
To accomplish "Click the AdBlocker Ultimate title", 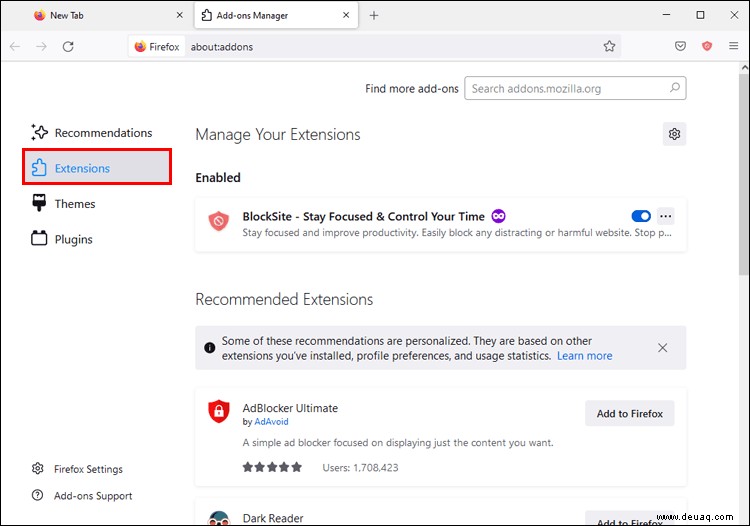I will point(290,408).
